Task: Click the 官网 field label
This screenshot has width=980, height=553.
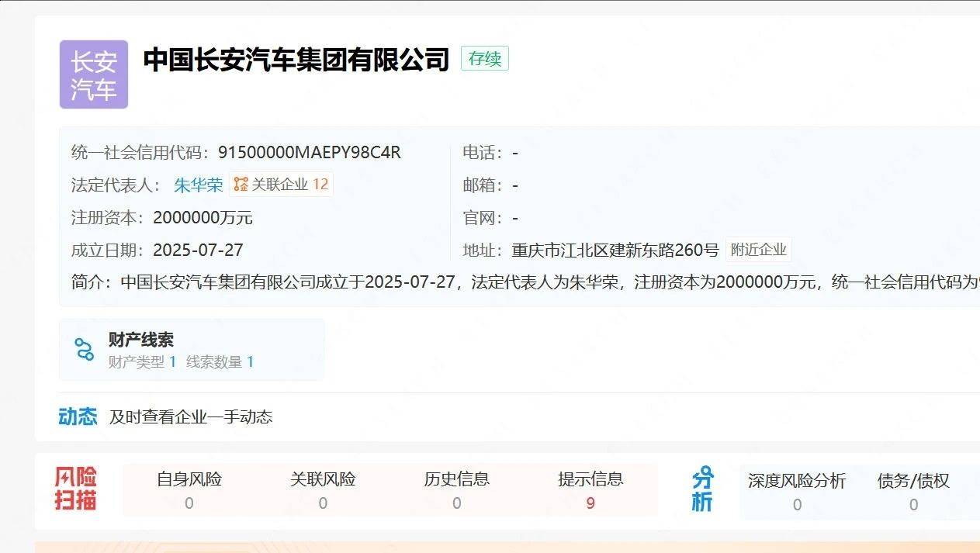Action: (x=483, y=218)
